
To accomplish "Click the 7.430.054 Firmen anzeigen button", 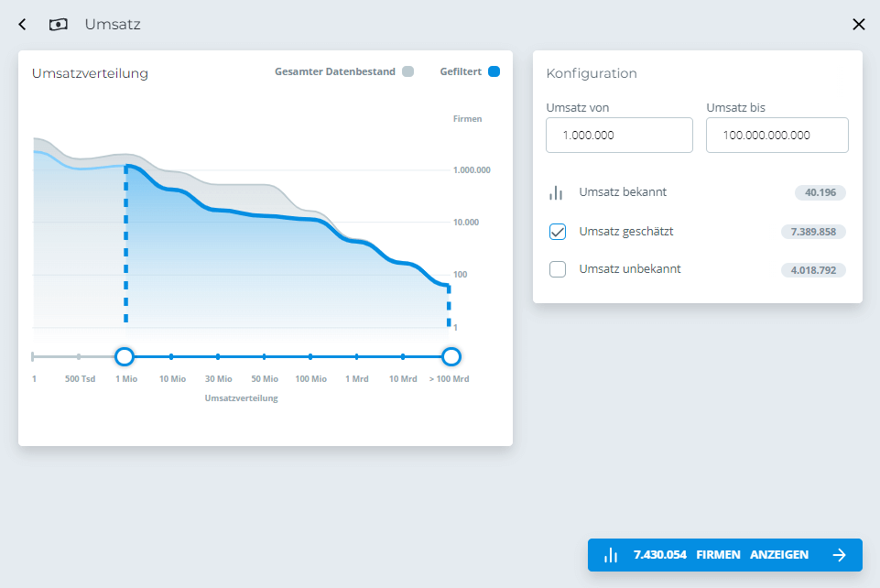I will [724, 555].
